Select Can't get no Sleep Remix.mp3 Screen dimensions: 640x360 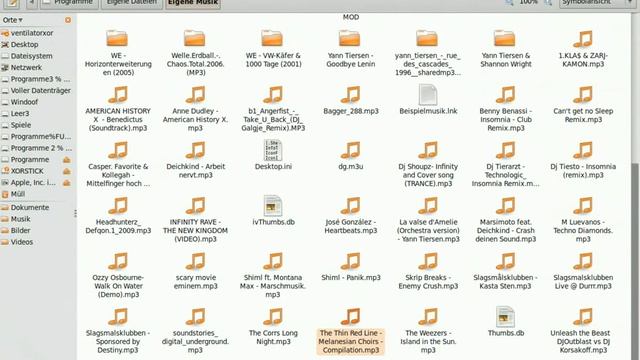tap(583, 104)
